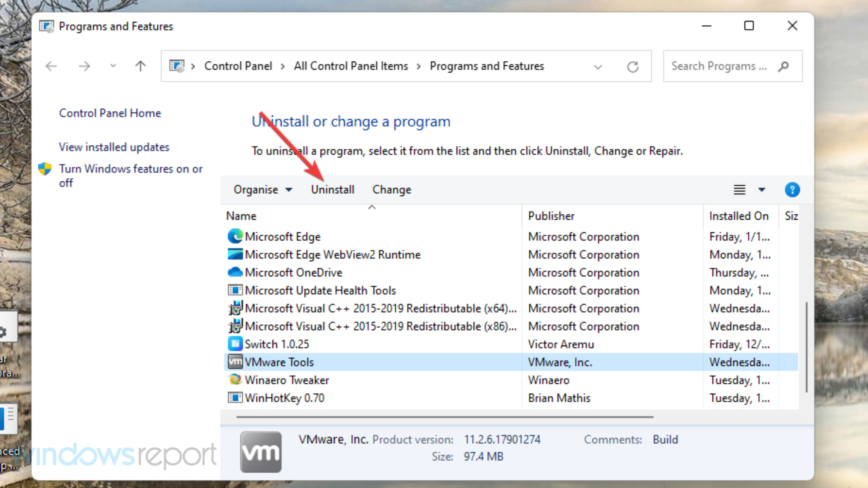Screen dimensions: 868x488
Task: Select the Visual C++ (x86) icon
Action: (235, 326)
